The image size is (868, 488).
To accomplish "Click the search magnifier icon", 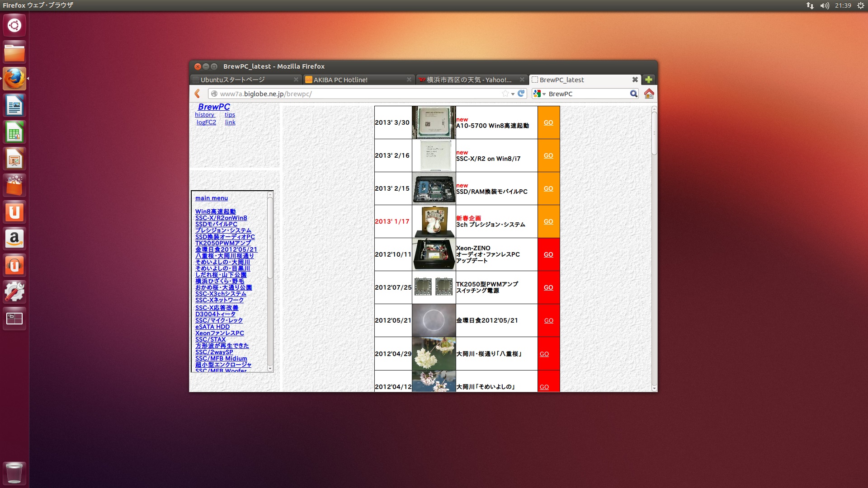I will click(x=633, y=94).
